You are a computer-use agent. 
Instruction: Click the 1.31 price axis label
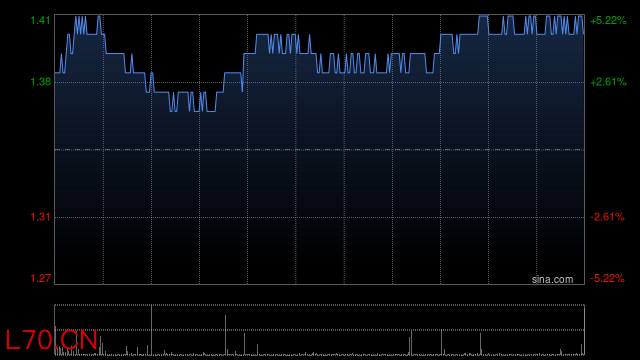[x=40, y=217]
